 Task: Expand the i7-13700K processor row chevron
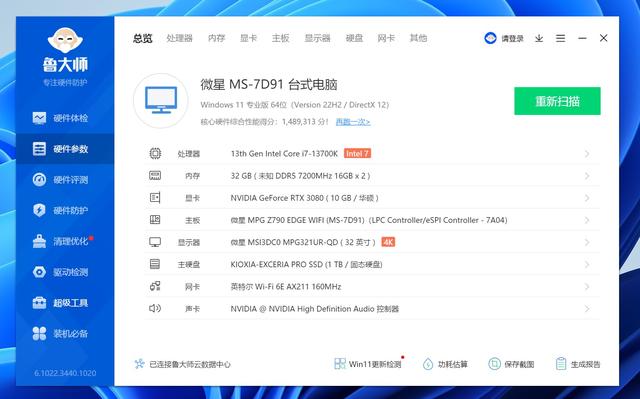pyautogui.click(x=587, y=154)
